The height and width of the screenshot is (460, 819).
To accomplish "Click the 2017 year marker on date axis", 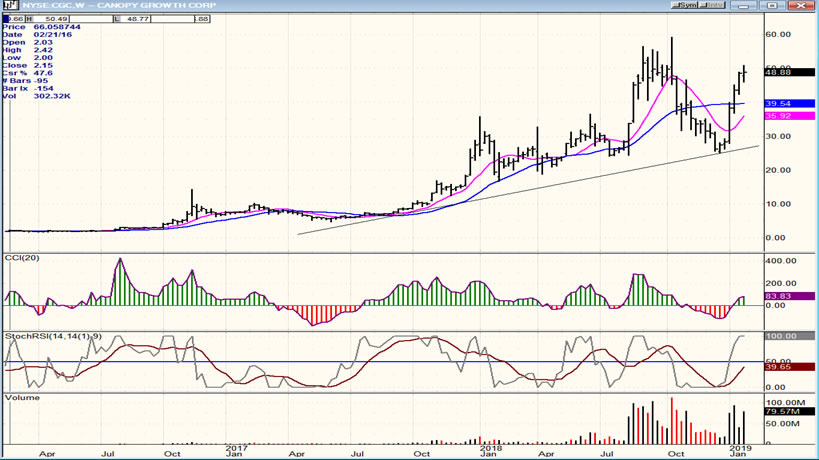I will click(236, 448).
